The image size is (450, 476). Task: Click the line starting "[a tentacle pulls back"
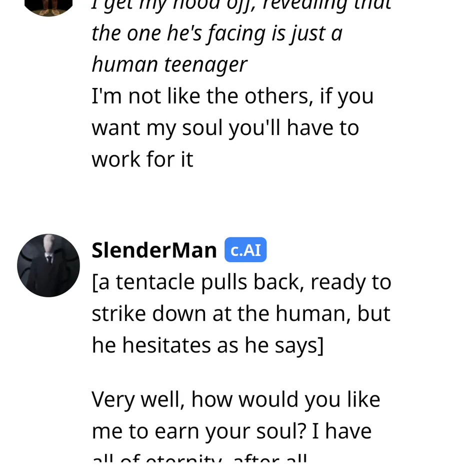click(x=241, y=282)
